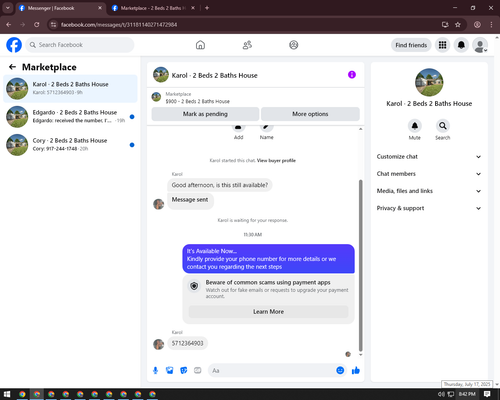Click the scam warning shield icon

coord(194,286)
